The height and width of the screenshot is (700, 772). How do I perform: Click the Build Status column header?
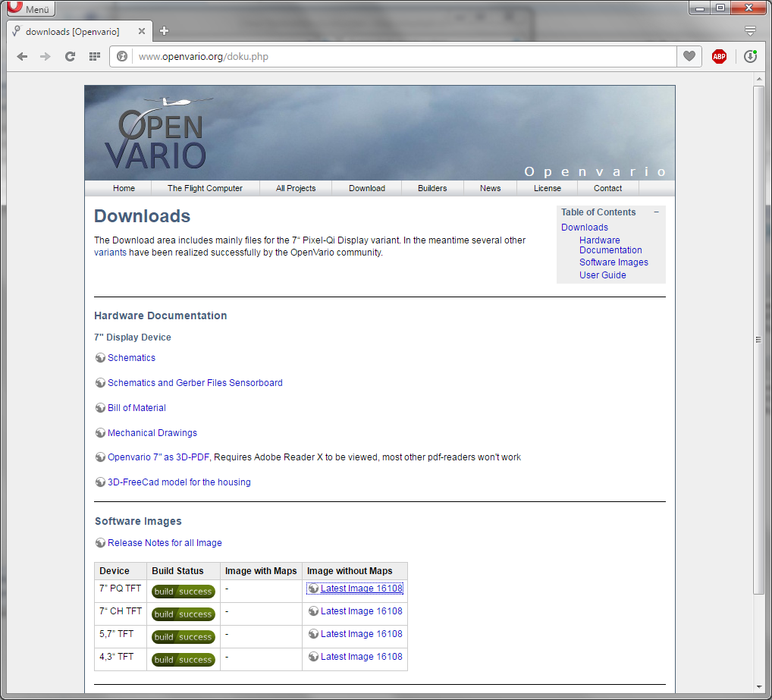click(184, 571)
